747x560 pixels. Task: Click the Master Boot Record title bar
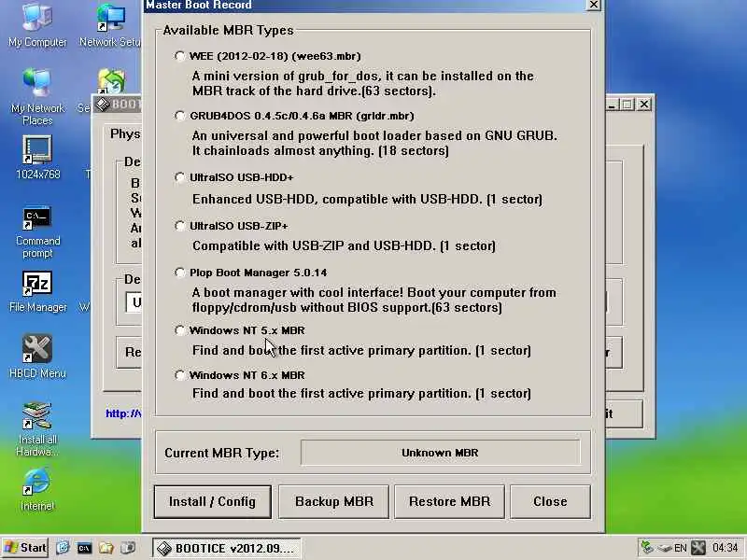click(x=364, y=6)
